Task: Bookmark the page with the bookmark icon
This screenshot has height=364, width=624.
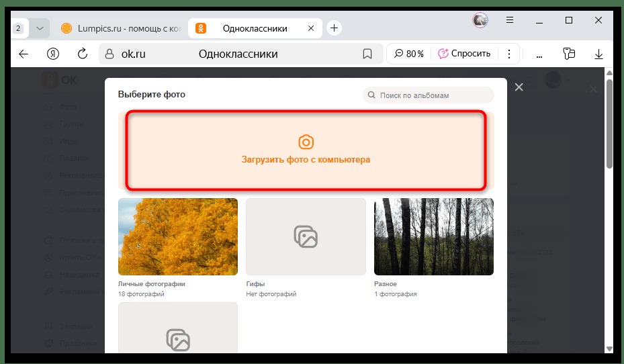Action: coord(367,54)
